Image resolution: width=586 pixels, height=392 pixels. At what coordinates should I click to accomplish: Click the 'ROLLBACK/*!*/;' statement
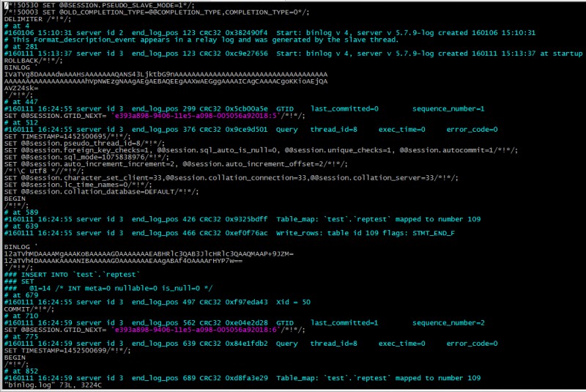(x=33, y=61)
